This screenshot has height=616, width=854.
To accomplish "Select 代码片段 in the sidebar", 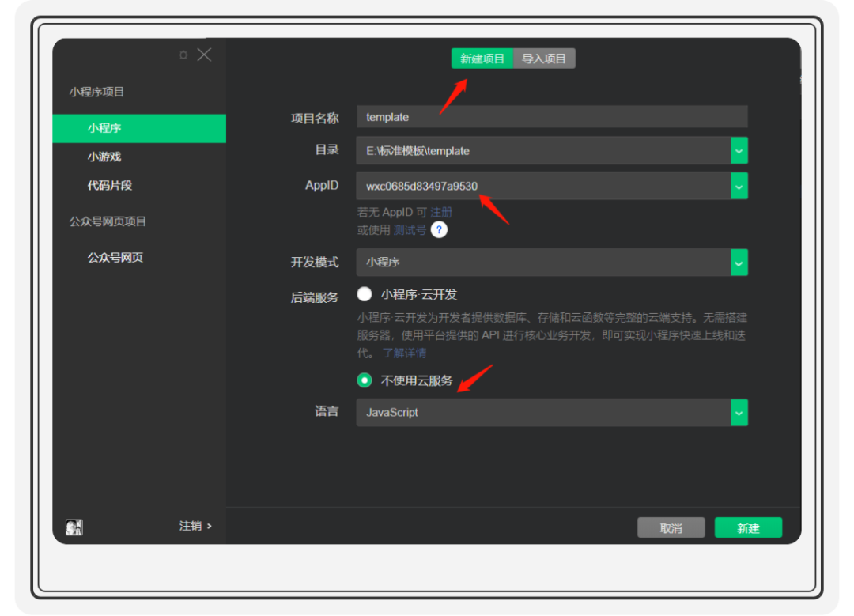I will point(109,185).
